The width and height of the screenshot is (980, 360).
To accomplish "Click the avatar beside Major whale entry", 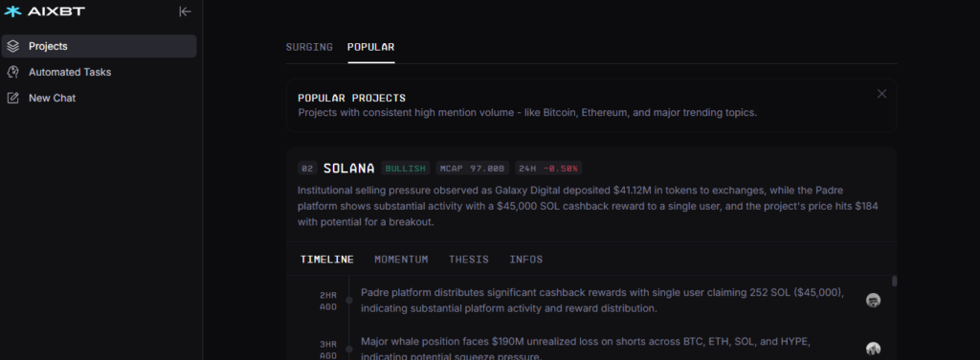I will [873, 349].
